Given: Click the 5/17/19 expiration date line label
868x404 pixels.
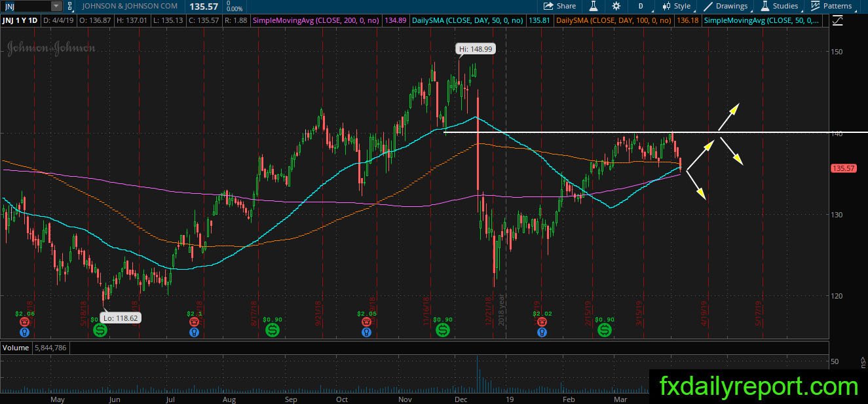Looking at the screenshot, I should tap(759, 314).
